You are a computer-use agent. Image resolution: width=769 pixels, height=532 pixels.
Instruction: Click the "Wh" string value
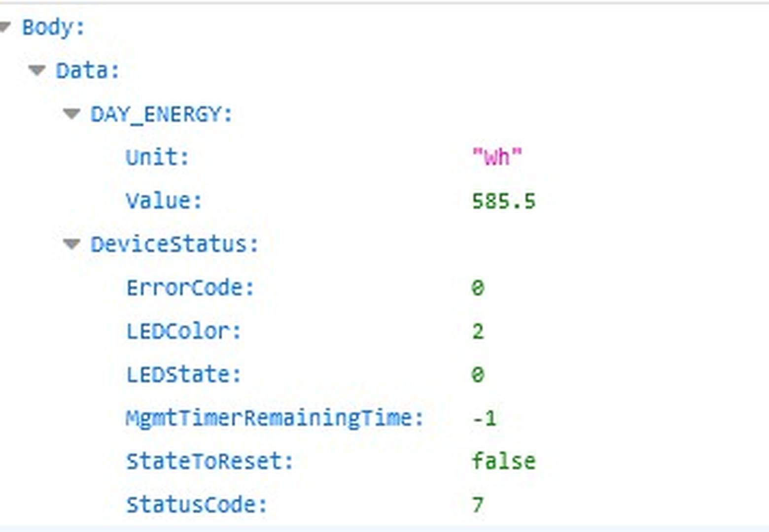497,157
